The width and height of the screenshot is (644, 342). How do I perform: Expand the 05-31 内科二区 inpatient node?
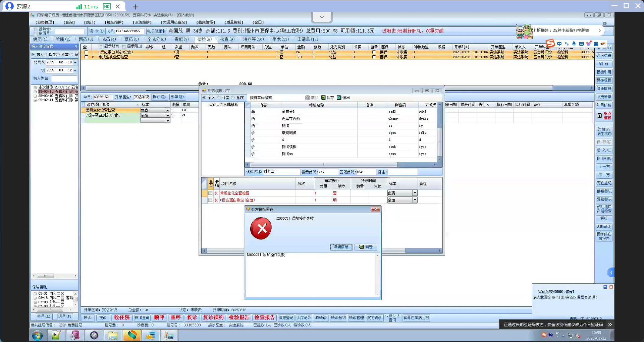[35, 294]
